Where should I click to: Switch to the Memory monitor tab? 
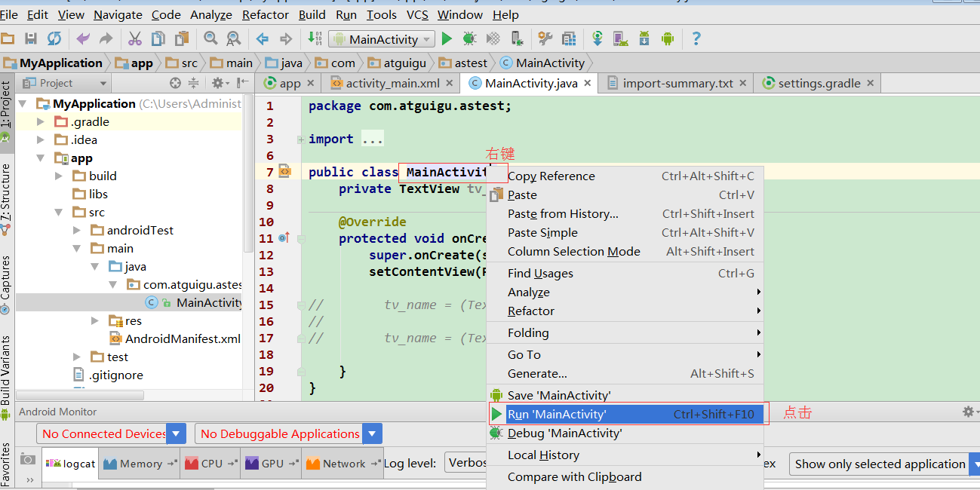(140, 464)
